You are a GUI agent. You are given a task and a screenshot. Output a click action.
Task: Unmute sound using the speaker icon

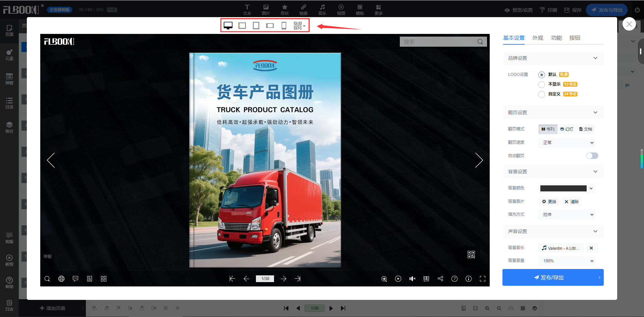412,279
